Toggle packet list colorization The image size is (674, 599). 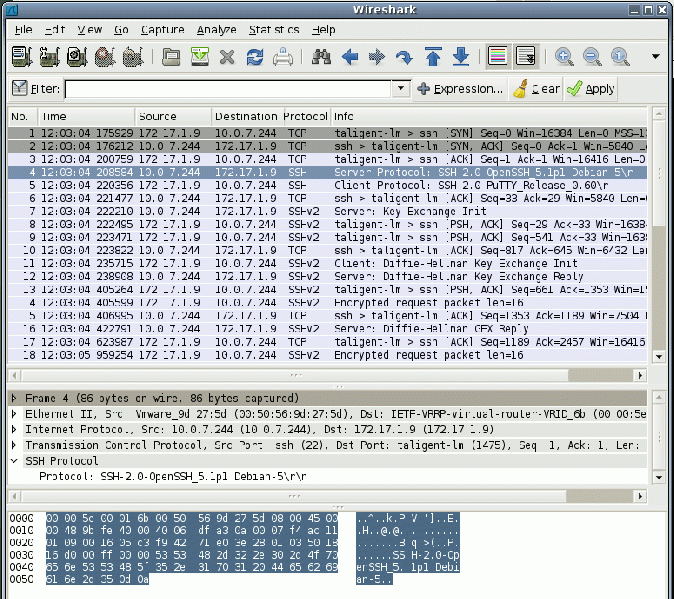[x=498, y=56]
